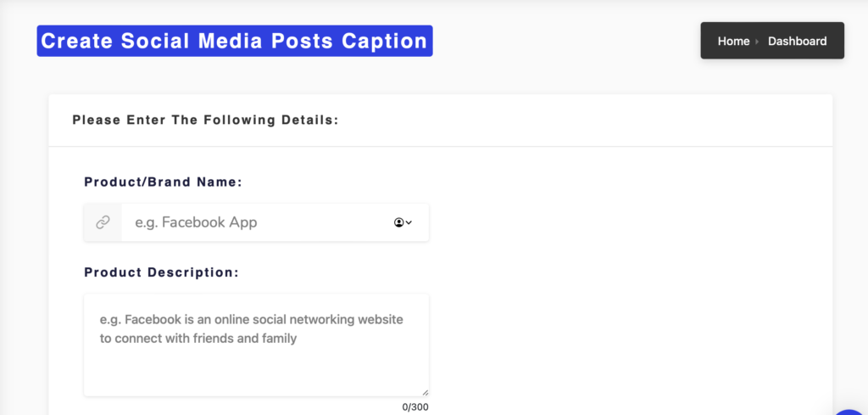Click the Product Description label
The height and width of the screenshot is (415, 868).
(x=162, y=272)
